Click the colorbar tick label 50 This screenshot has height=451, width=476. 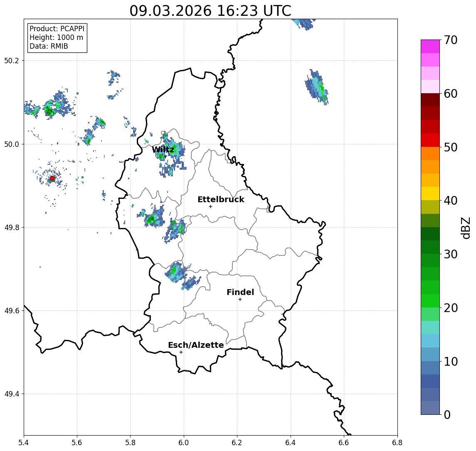[x=450, y=147]
